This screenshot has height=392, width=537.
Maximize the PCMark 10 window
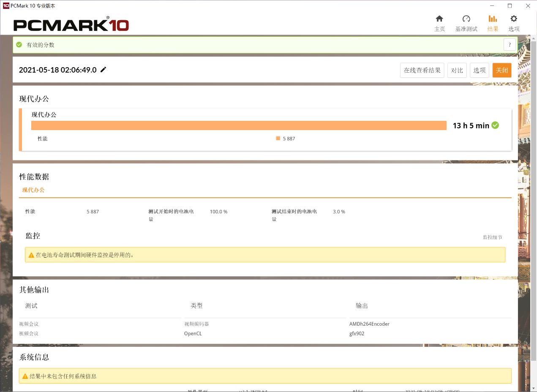[510, 6]
